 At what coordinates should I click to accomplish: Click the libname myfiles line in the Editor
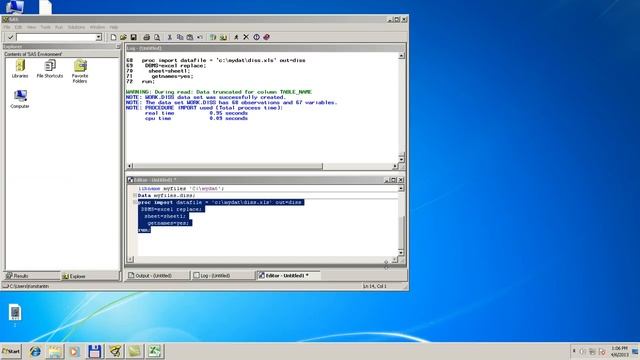(x=181, y=189)
